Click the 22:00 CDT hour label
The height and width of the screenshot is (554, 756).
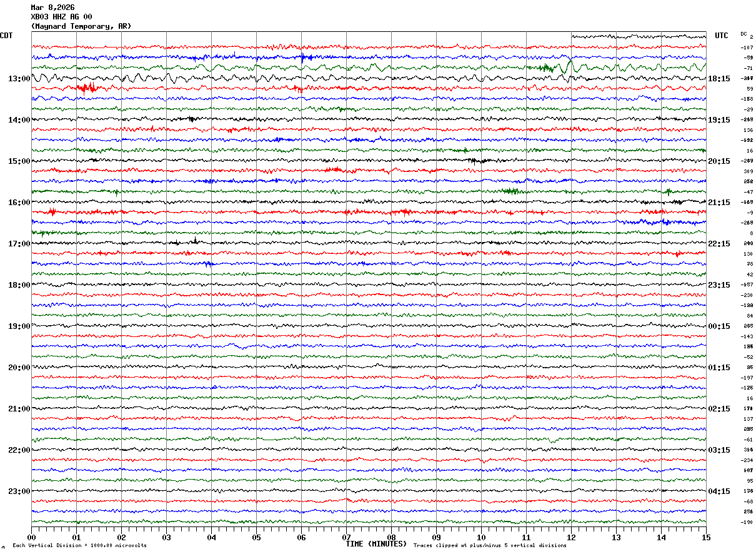(19, 450)
